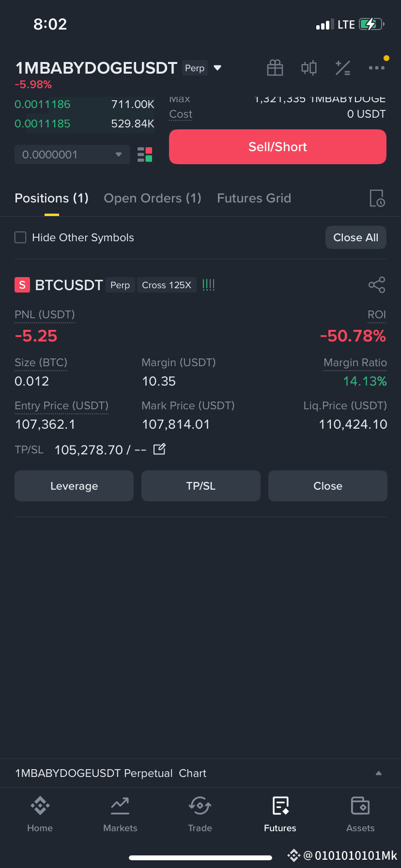The height and width of the screenshot is (868, 401).
Task: Share the BTCUSDT position
Action: pos(377,285)
